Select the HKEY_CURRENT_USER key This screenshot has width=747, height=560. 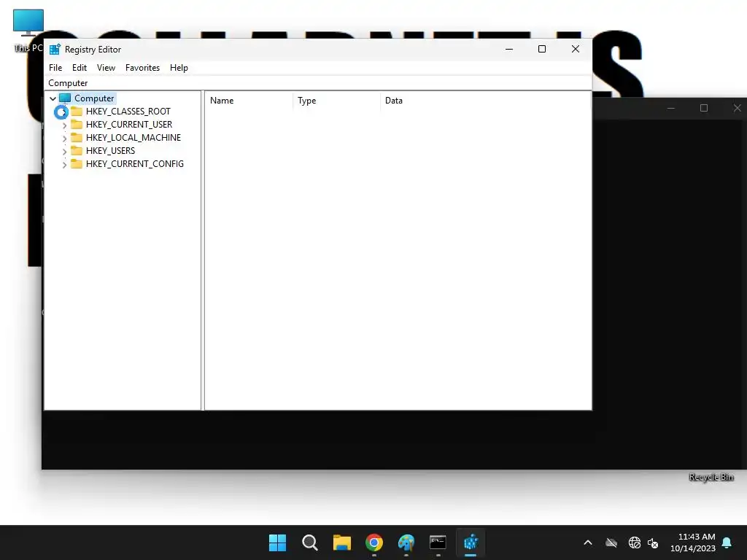coord(129,124)
